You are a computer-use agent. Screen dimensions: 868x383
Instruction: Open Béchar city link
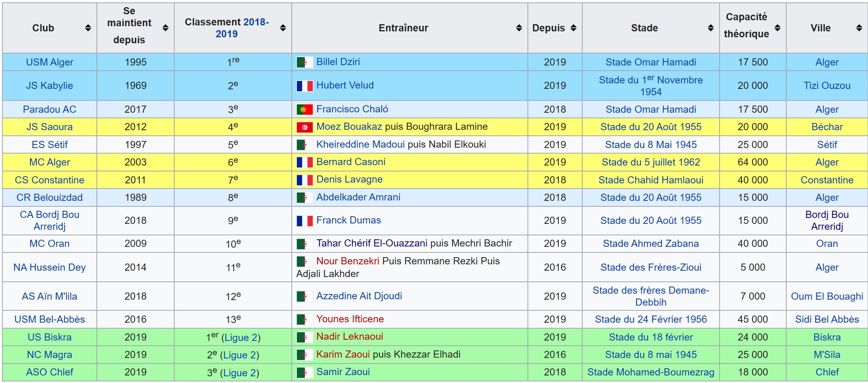827,127
